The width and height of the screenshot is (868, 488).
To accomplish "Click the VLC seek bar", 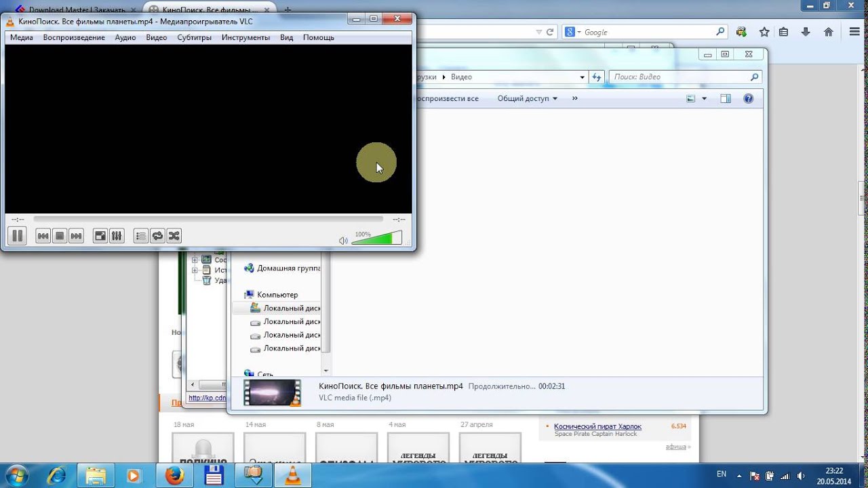I will pyautogui.click(x=208, y=219).
